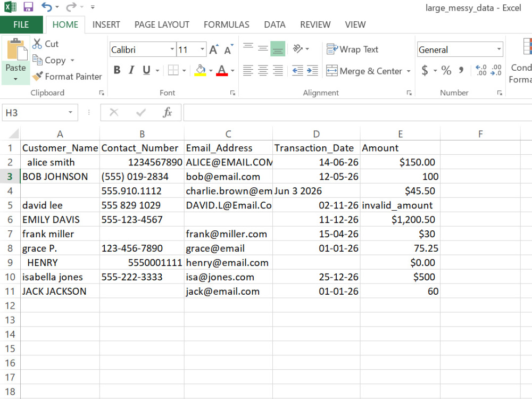
Task: Activate the Format Painter brush
Action: tap(37, 76)
